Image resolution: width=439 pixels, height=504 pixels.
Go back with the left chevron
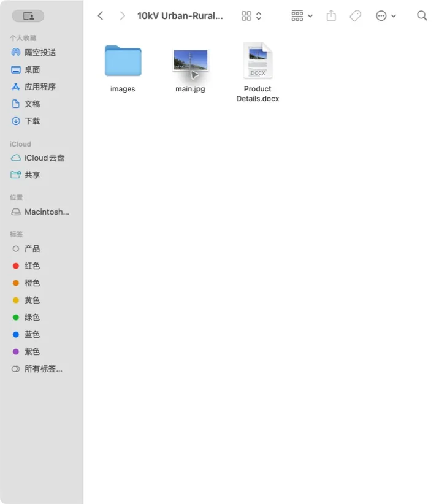[101, 16]
